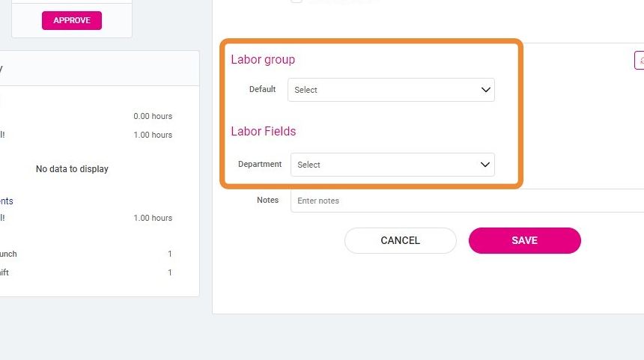Expand the chevron arrow beside Default Select
This screenshot has width=644, height=360.
(485, 90)
